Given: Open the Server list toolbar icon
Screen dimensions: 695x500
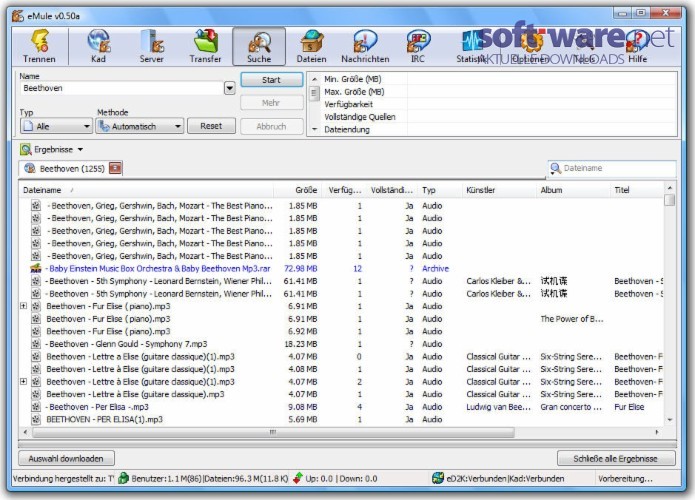Looking at the screenshot, I should (x=151, y=46).
